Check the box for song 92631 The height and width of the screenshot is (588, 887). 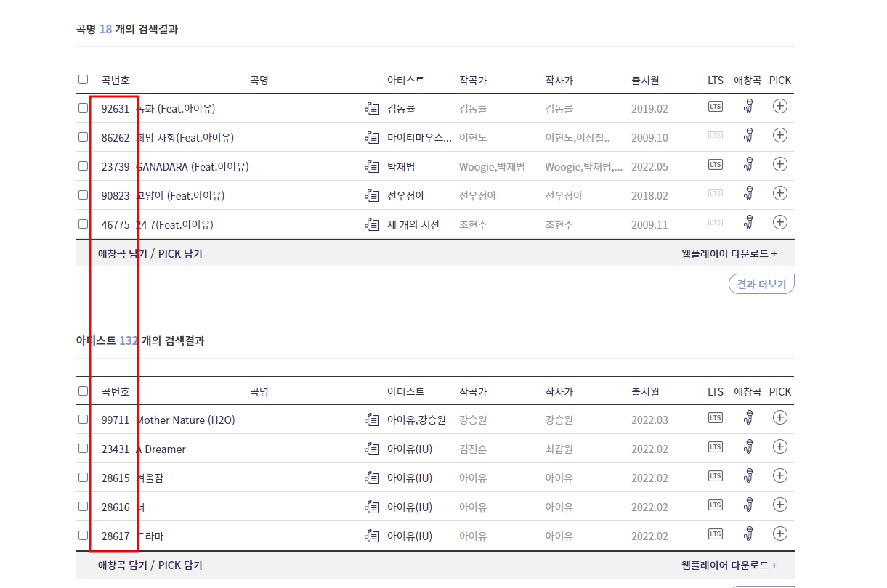pos(83,107)
